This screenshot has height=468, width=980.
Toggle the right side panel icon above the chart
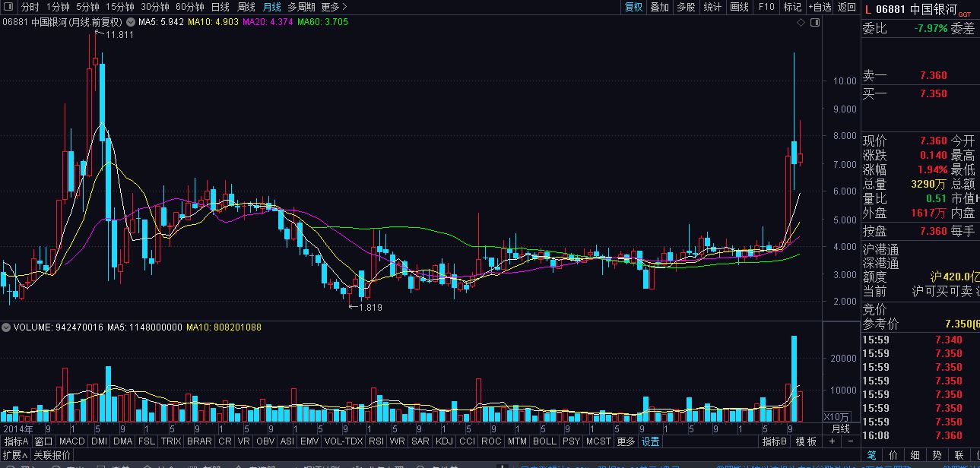tap(815, 23)
